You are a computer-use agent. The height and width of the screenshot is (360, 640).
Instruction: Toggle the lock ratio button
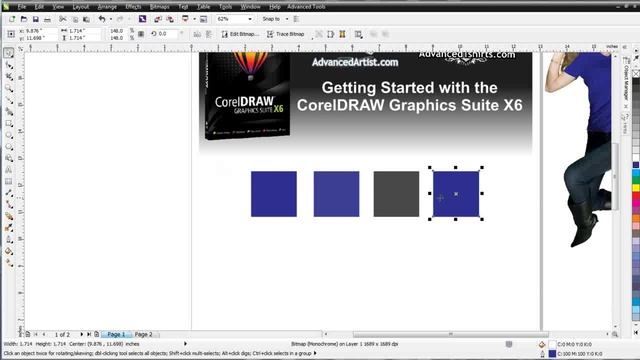tap(141, 34)
